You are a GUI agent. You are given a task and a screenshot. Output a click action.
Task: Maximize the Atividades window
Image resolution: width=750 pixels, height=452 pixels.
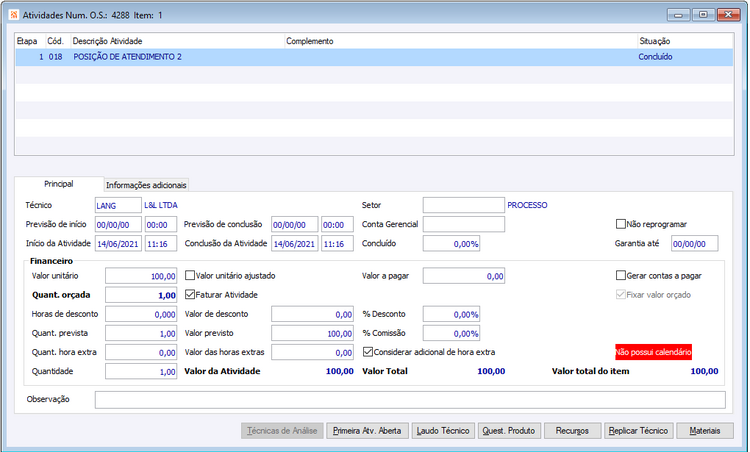703,15
